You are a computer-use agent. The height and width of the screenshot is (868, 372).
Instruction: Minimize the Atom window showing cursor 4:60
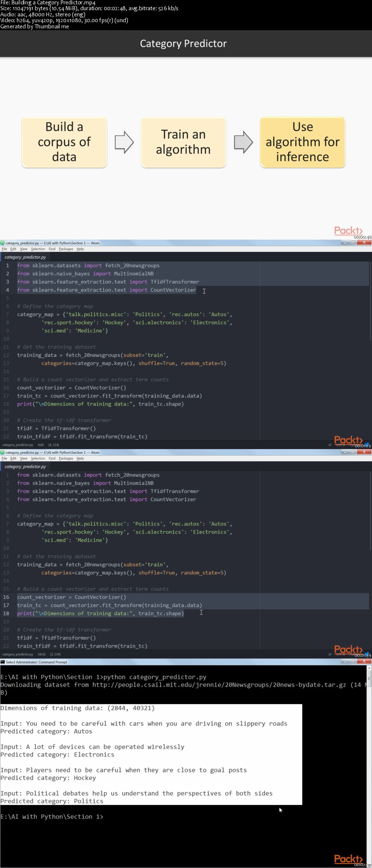pos(345,243)
